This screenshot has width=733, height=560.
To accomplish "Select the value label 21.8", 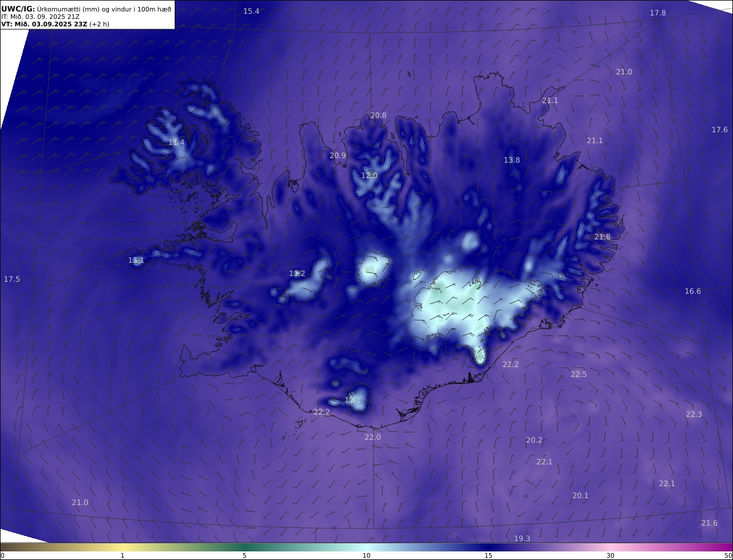I will tap(602, 237).
